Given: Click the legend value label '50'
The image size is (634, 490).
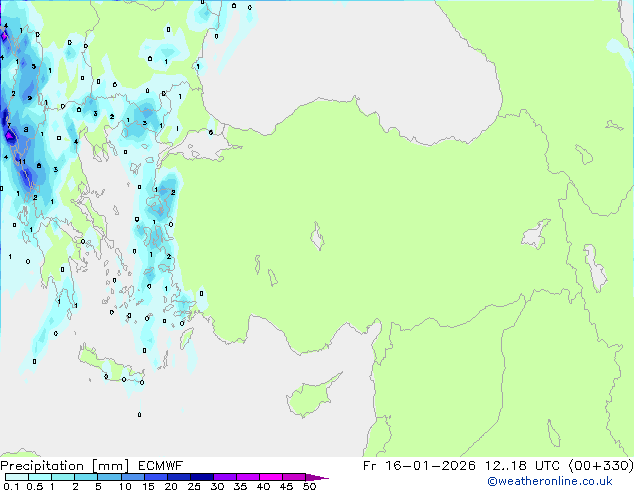Looking at the screenshot, I should pos(310,486).
